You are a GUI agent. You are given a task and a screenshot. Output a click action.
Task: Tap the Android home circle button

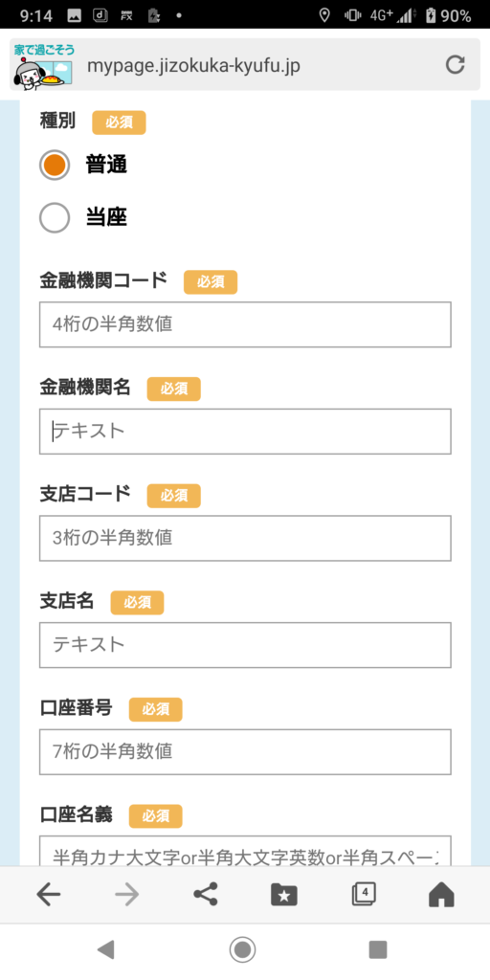pyautogui.click(x=242, y=950)
